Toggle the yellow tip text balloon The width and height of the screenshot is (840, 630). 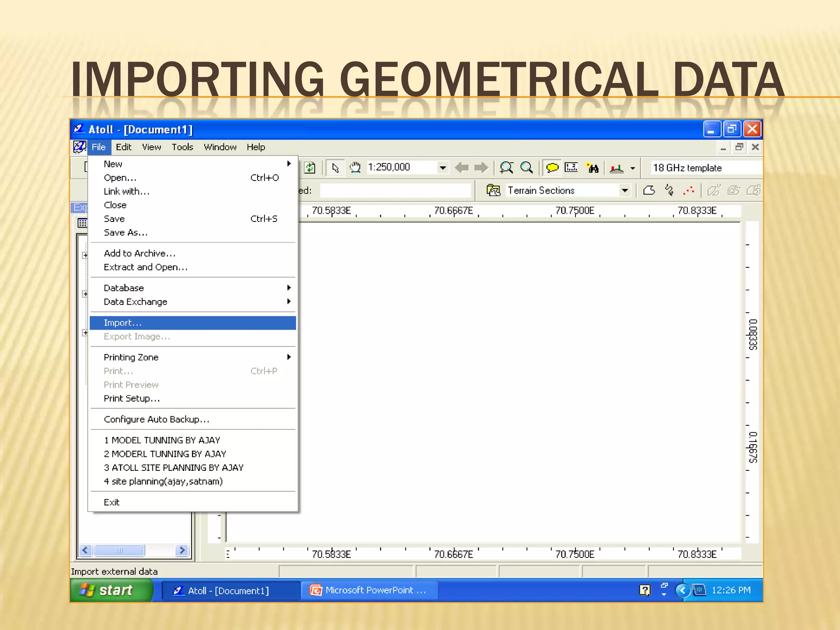coord(552,168)
